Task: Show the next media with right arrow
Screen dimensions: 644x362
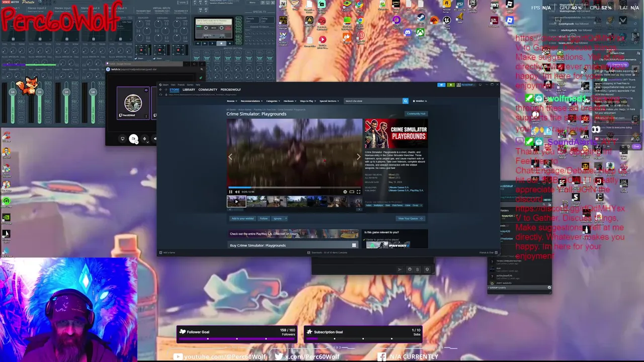Action: [358, 157]
